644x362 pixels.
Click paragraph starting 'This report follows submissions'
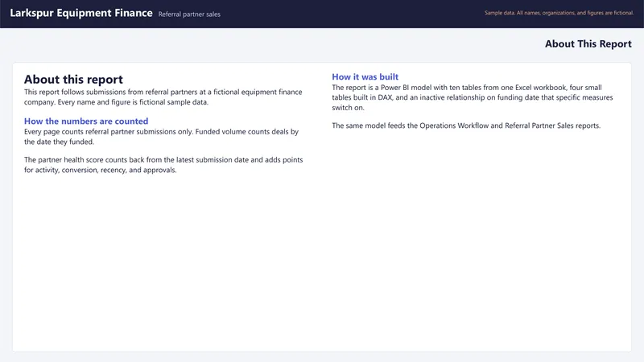pos(163,97)
